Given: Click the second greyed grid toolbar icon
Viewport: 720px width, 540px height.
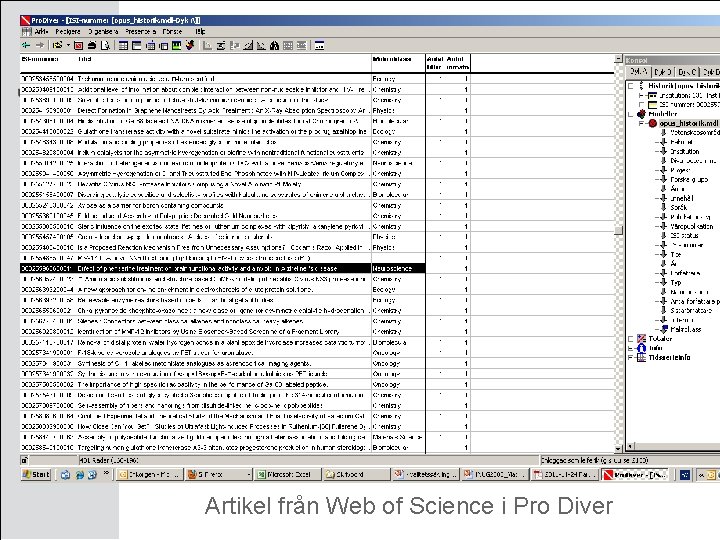Looking at the screenshot, I should pos(301,45).
